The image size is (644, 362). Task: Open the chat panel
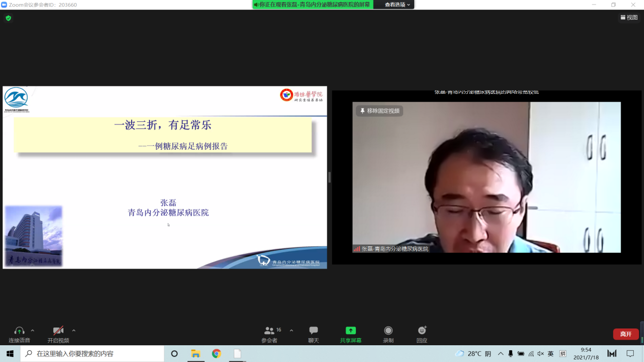[x=314, y=334]
